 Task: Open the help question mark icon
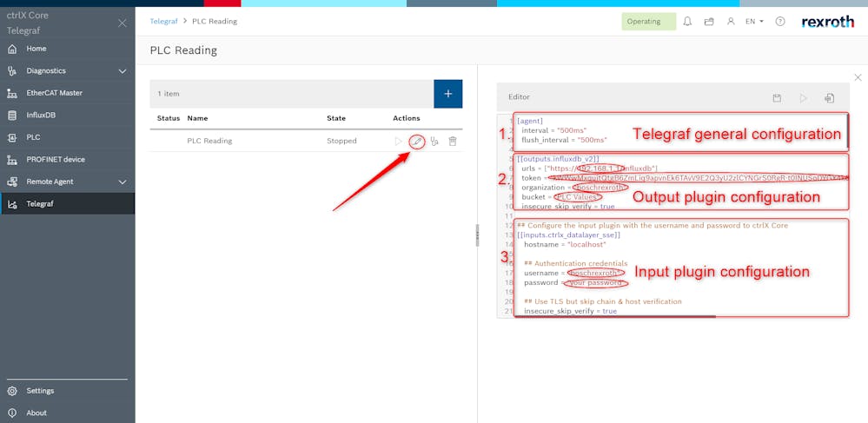780,22
